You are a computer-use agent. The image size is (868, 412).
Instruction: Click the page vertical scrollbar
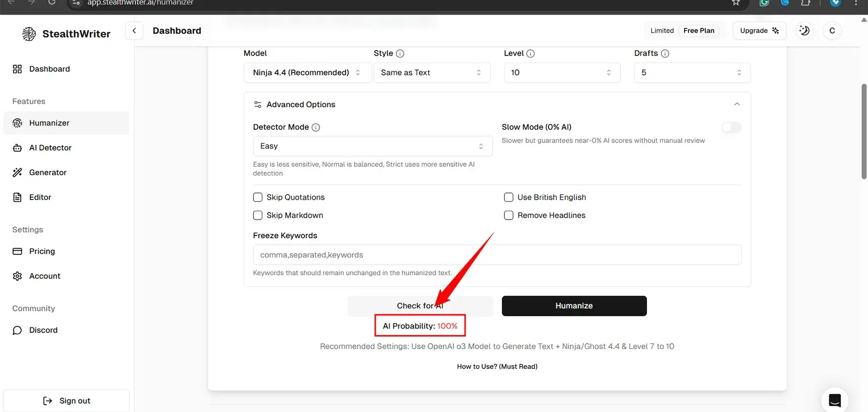(x=864, y=132)
